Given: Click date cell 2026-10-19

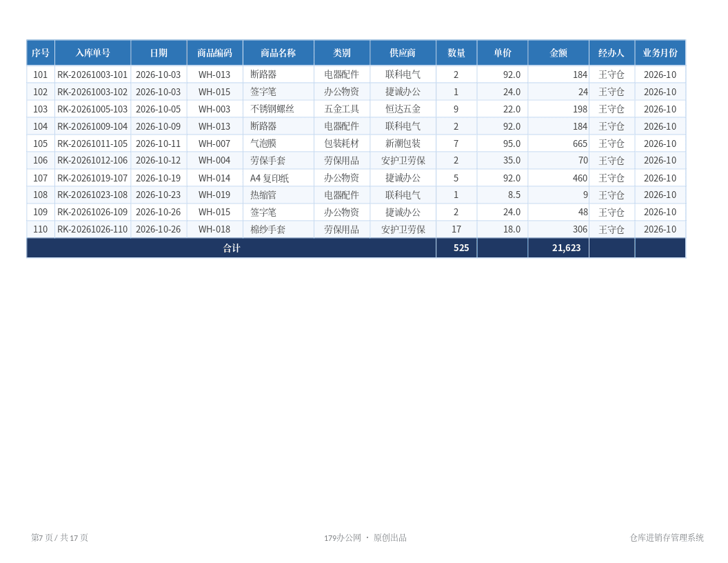Looking at the screenshot, I should click(x=159, y=178).
